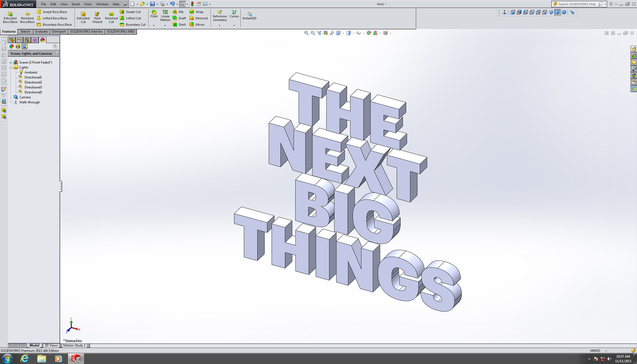
Task: Switch to the Sketch tab
Action: pyautogui.click(x=25, y=32)
